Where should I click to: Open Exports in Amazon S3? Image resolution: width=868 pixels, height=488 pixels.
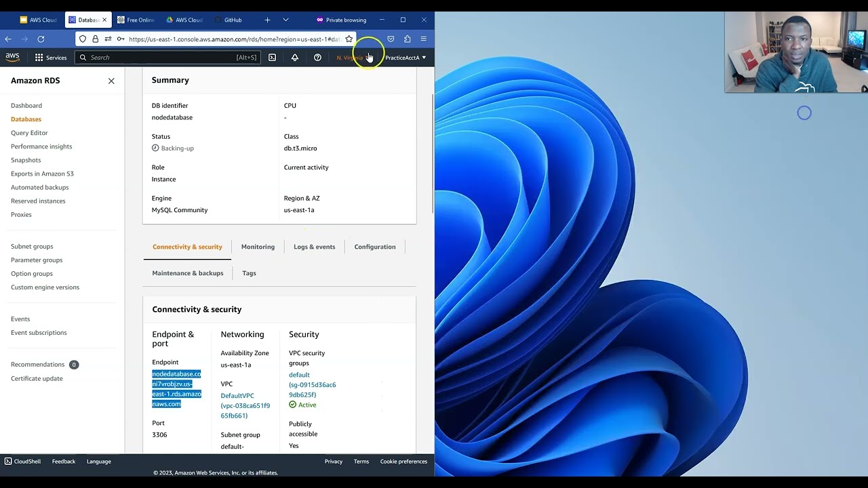tap(42, 174)
